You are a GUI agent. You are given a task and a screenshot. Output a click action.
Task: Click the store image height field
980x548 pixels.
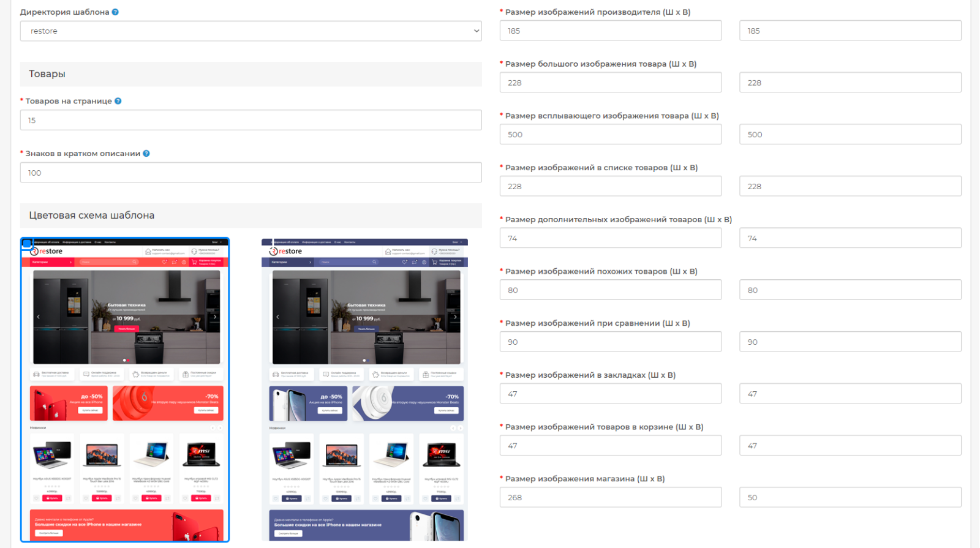coord(850,497)
